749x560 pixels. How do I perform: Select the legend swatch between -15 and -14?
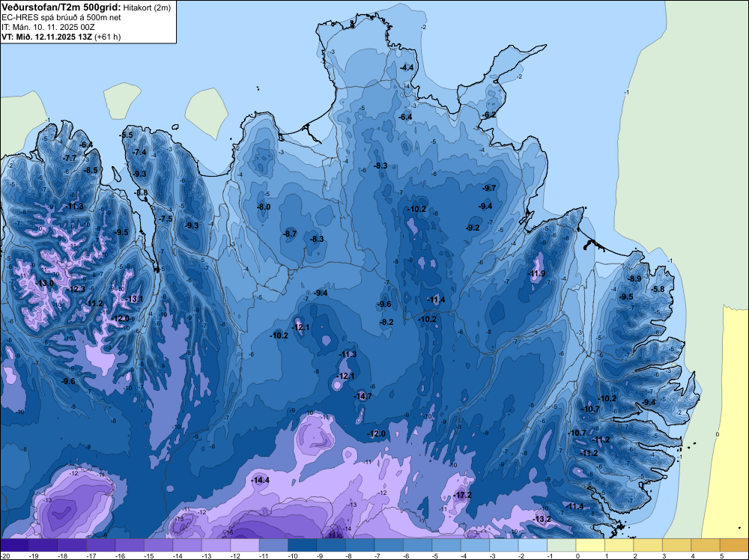click(x=159, y=545)
